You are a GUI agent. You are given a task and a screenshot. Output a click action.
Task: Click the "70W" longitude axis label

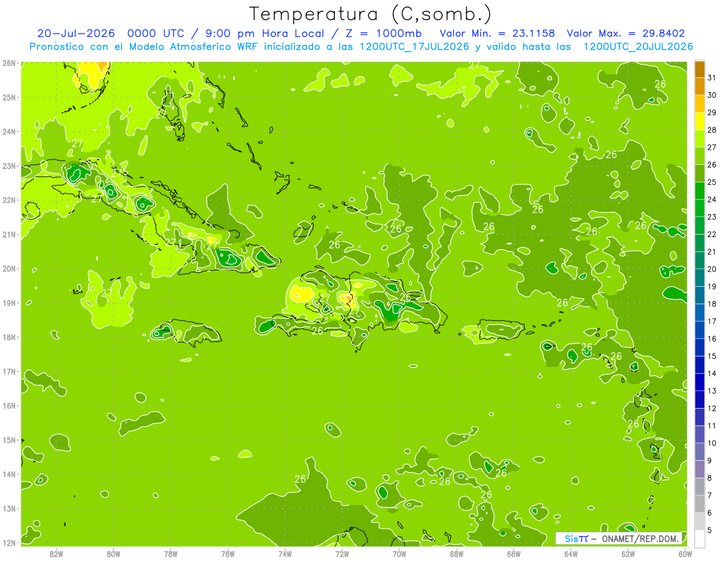[x=399, y=554]
